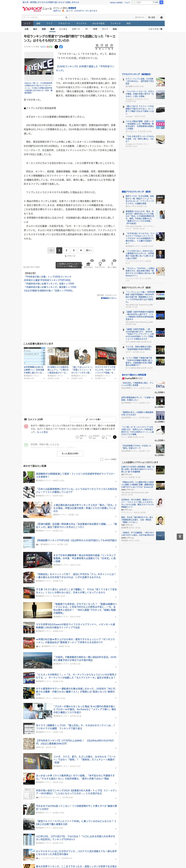Click the back-to-top arrow button
186x868 pixels.
pos(180,536)
